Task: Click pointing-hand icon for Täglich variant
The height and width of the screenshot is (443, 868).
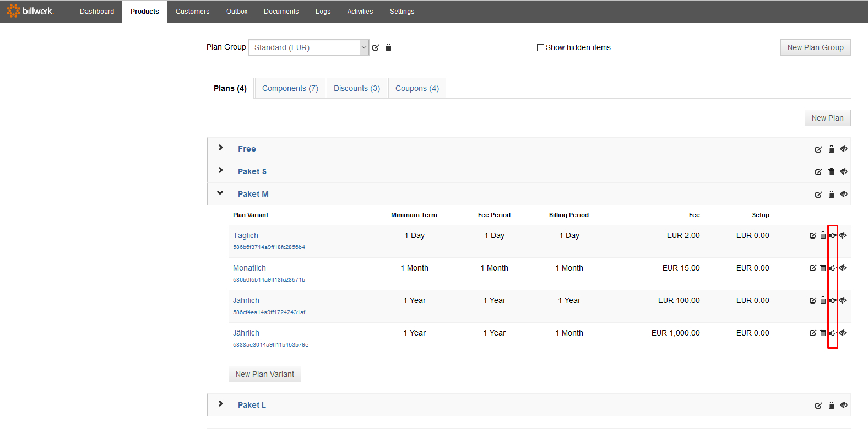Action: pos(833,235)
